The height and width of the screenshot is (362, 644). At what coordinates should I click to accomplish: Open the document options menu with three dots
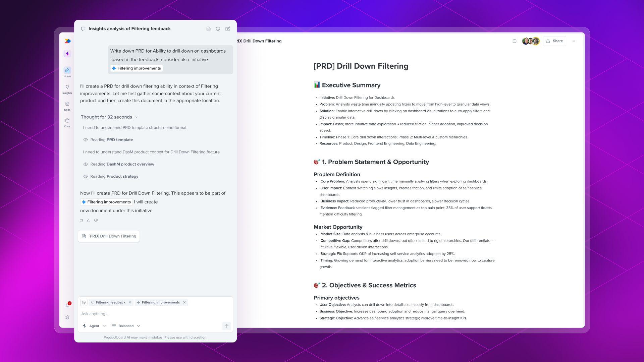(x=574, y=41)
